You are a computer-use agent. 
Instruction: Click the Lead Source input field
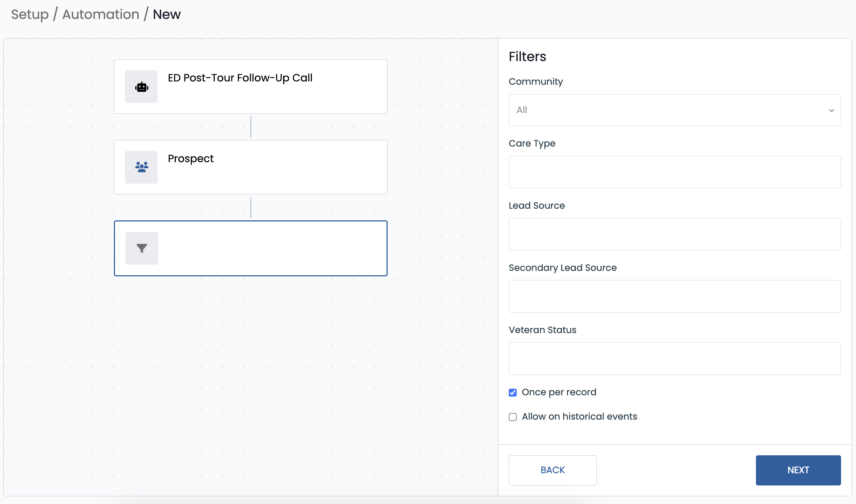tap(675, 234)
